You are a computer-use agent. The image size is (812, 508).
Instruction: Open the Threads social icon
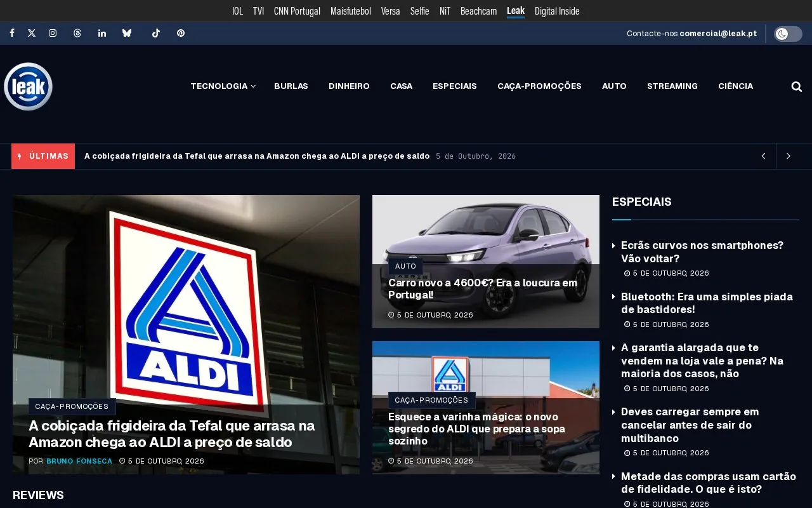click(x=77, y=33)
